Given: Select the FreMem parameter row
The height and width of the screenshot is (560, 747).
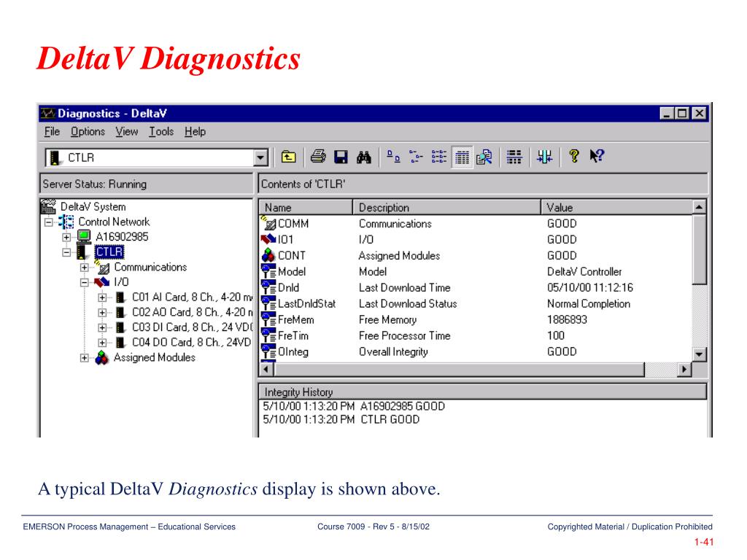Looking at the screenshot, I should coord(476,319).
